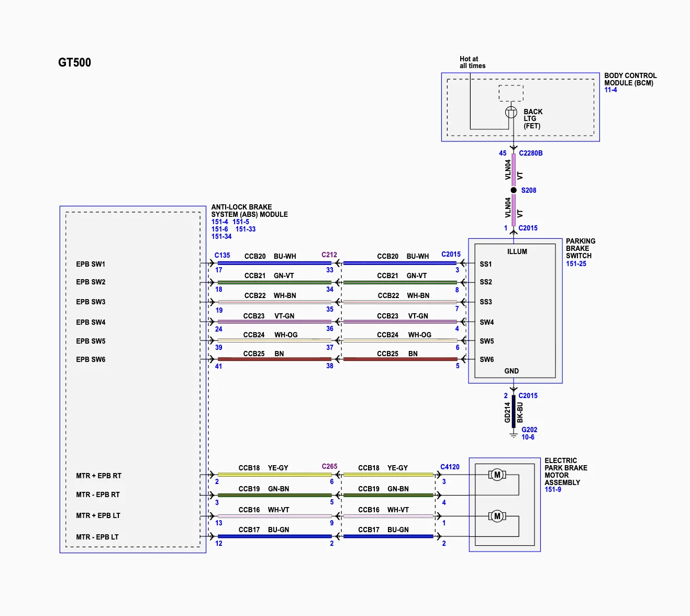Click the GND terminal label
The image size is (690, 616).
click(x=511, y=371)
